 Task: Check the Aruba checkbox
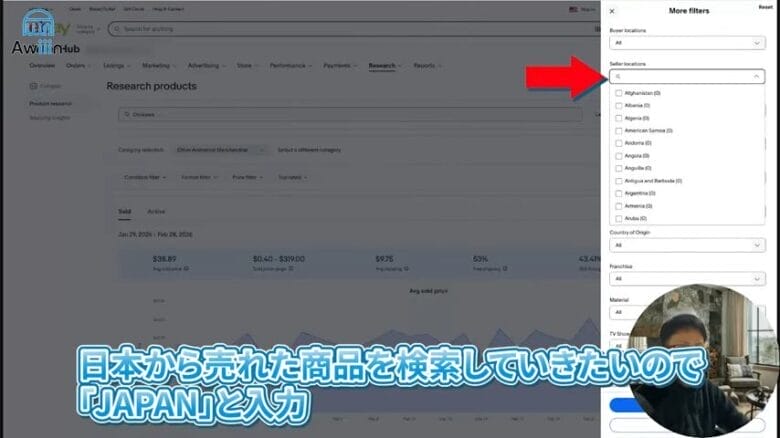click(x=618, y=219)
